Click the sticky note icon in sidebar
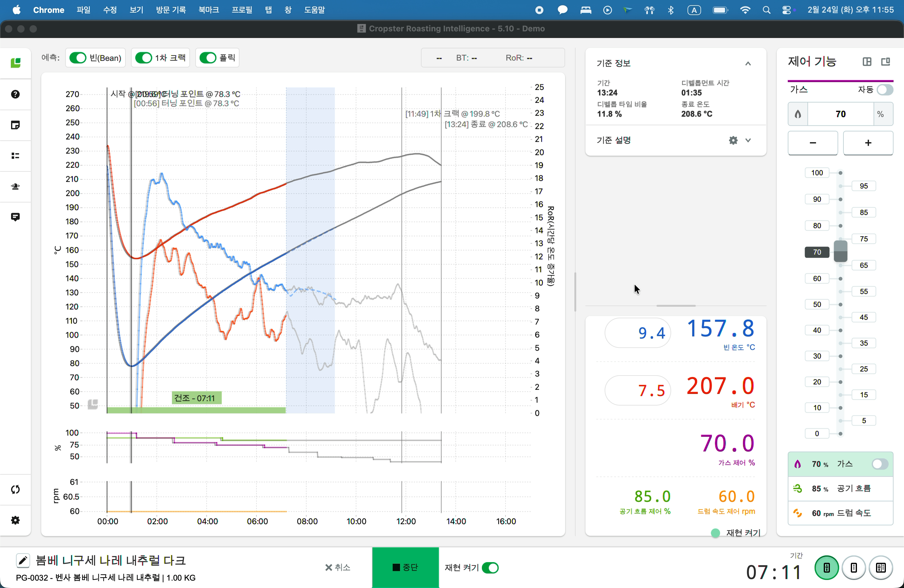Viewport: 904px width, 588px height. pyautogui.click(x=15, y=125)
